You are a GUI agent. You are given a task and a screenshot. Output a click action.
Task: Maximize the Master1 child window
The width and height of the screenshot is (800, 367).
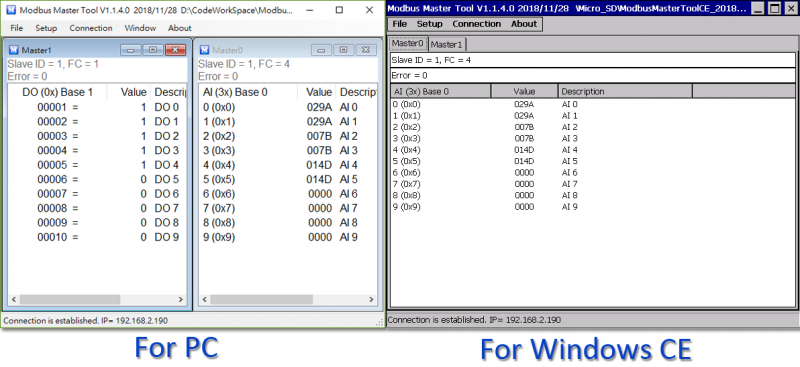[x=153, y=50]
